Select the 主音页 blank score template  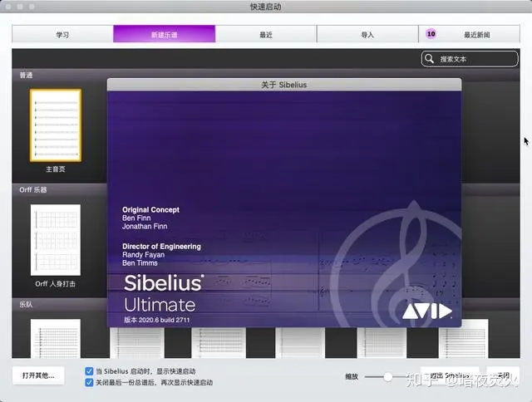56,125
